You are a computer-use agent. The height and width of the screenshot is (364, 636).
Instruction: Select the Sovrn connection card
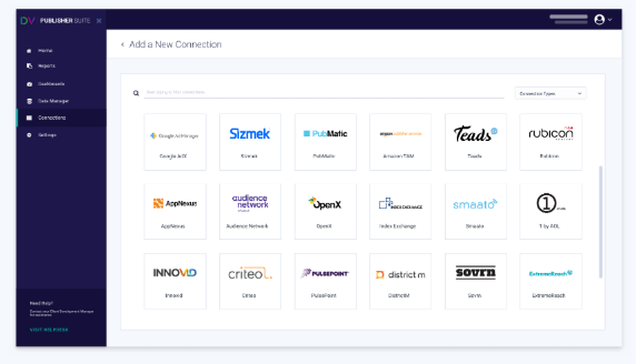pos(476,281)
